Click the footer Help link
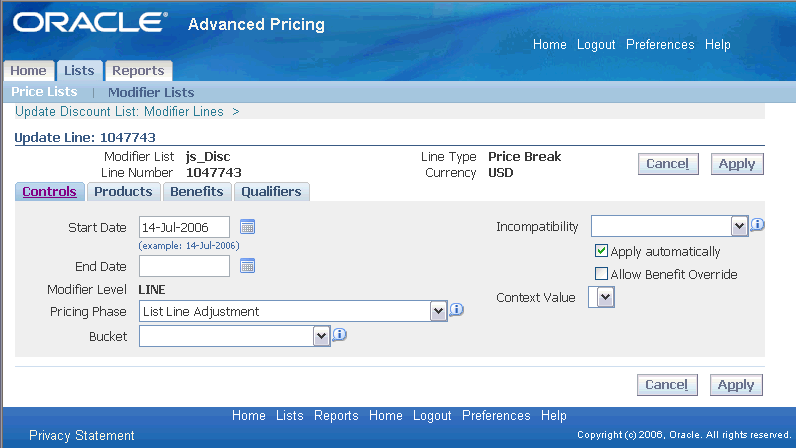Image resolution: width=796 pixels, height=448 pixels. tap(553, 415)
